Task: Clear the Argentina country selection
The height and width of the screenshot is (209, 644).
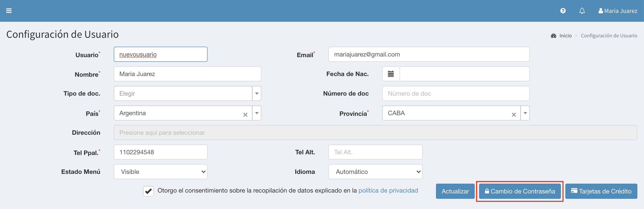Action: (x=245, y=115)
